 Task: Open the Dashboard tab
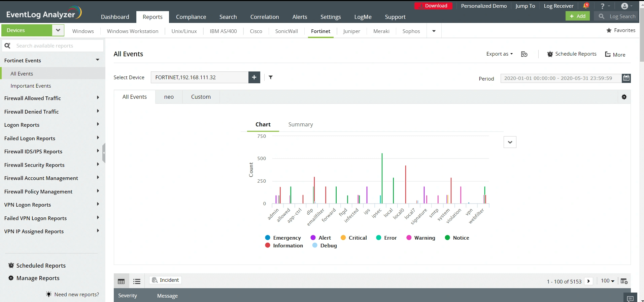click(x=115, y=17)
